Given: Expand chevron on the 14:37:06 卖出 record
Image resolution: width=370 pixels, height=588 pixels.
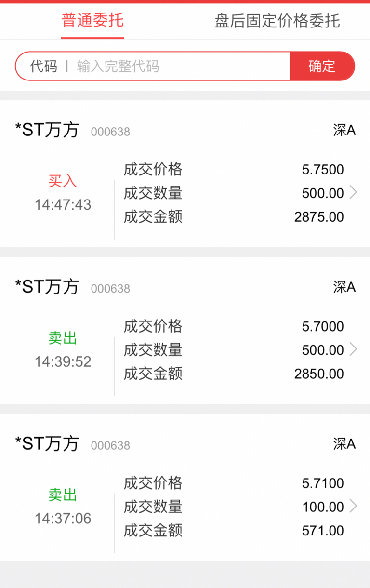Looking at the screenshot, I should 354,506.
